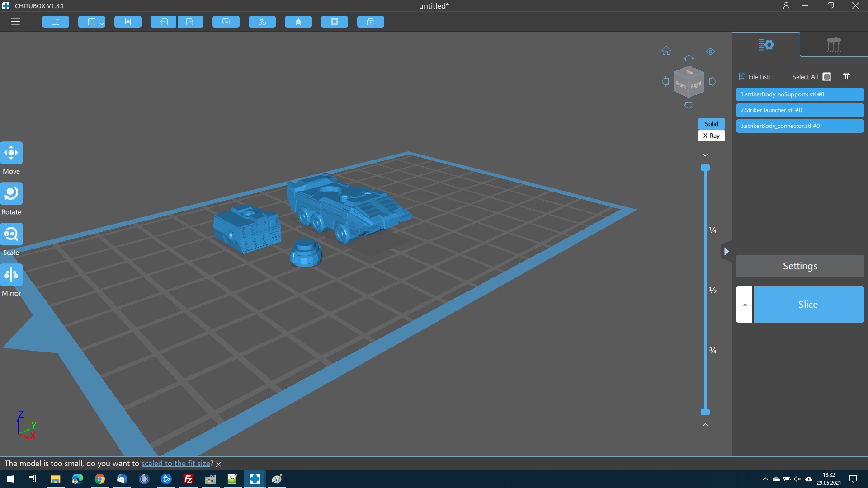
Task: Select the Mirror tool
Action: click(x=11, y=275)
